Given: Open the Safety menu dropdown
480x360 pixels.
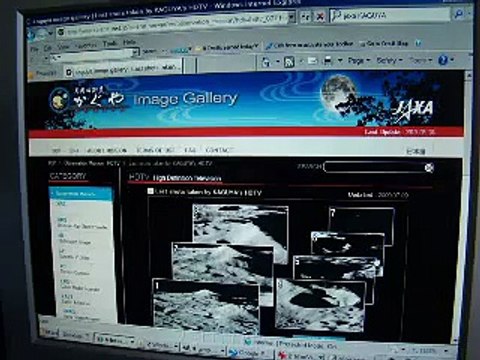Looking at the screenshot, I should point(389,60).
